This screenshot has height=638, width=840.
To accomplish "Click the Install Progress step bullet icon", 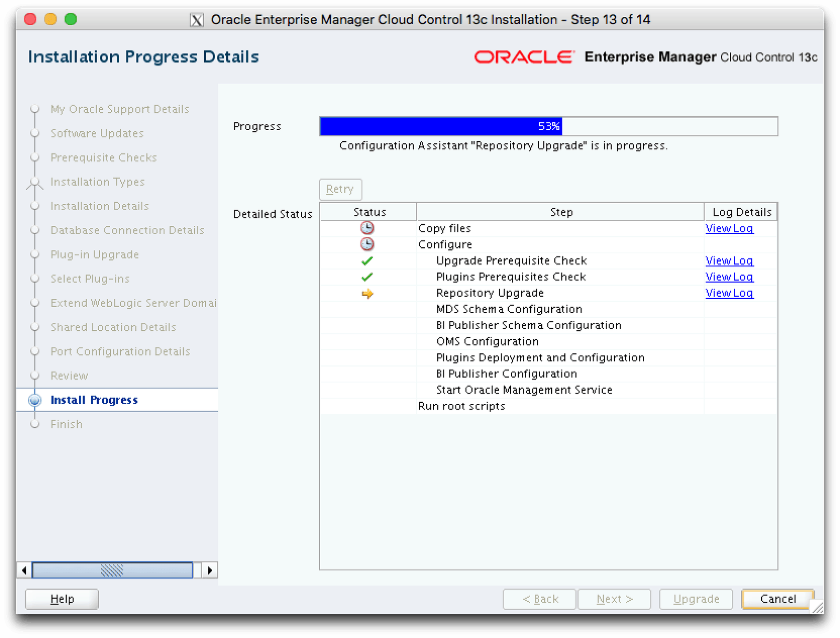I will click(35, 400).
